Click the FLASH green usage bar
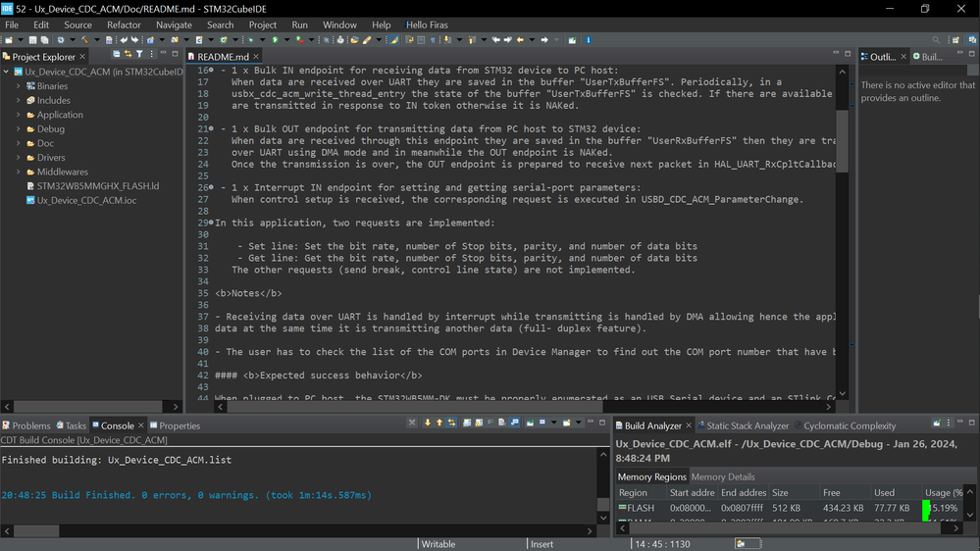Image resolution: width=980 pixels, height=551 pixels. tap(926, 509)
